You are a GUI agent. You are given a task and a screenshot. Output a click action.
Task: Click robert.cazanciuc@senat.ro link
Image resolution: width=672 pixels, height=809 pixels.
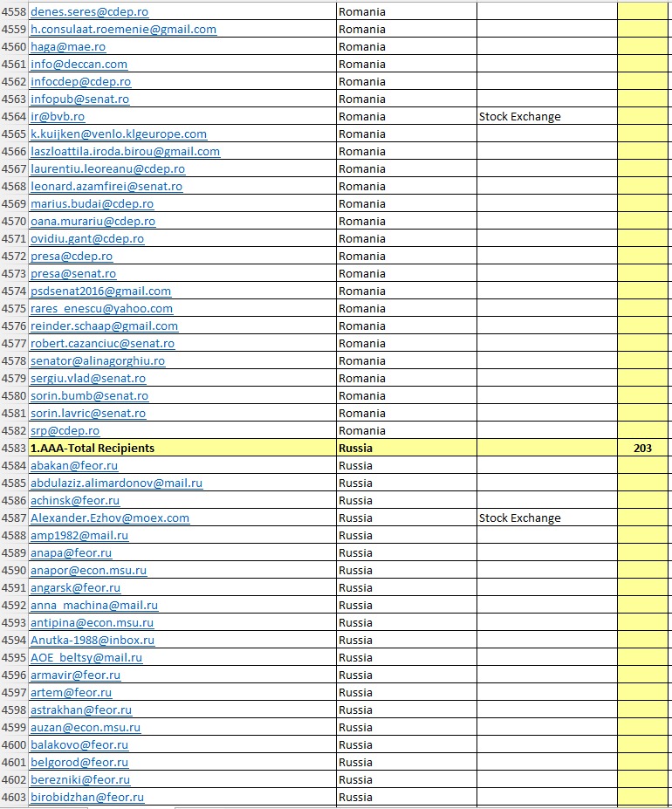[103, 344]
